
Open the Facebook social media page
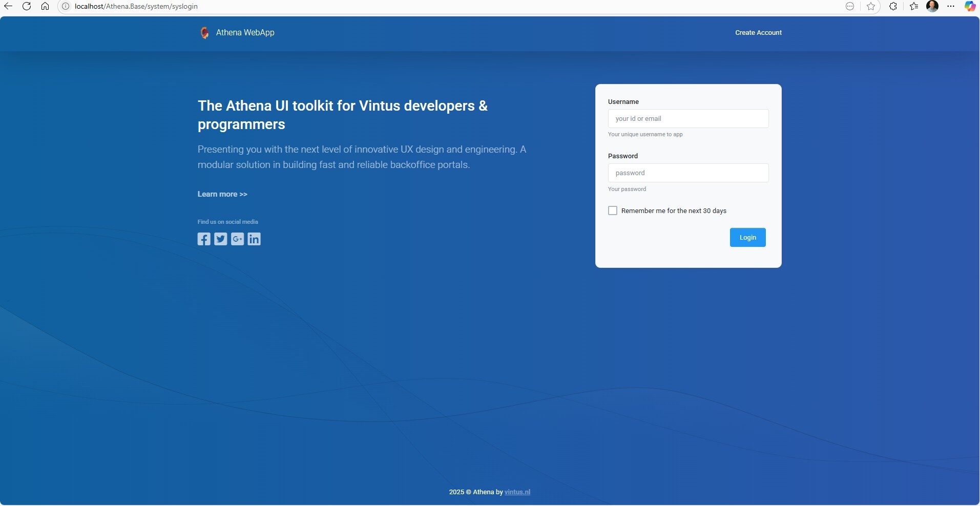click(x=204, y=239)
